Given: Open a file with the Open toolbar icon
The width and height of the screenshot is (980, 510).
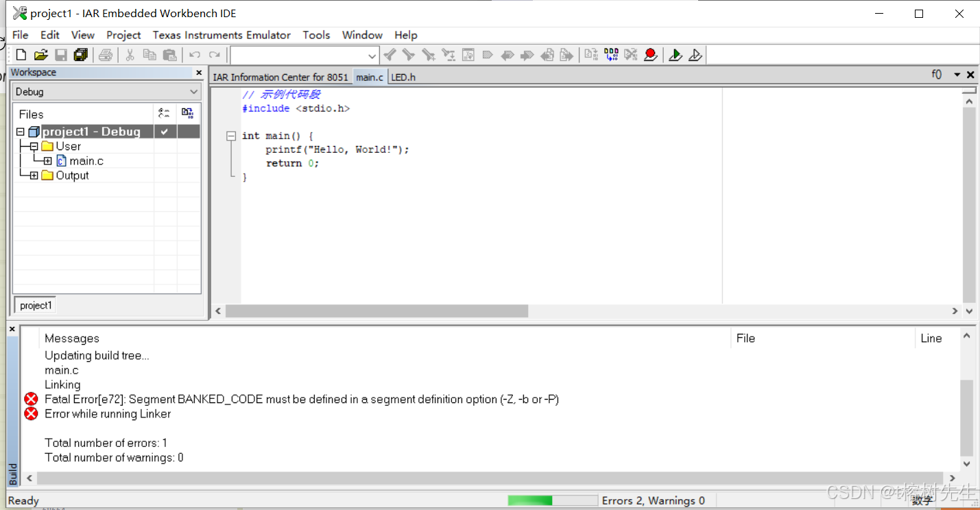Looking at the screenshot, I should click(40, 55).
